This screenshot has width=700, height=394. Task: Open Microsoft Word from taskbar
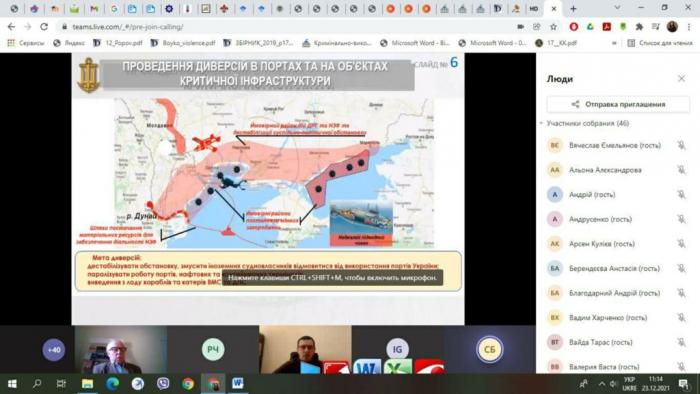click(238, 384)
